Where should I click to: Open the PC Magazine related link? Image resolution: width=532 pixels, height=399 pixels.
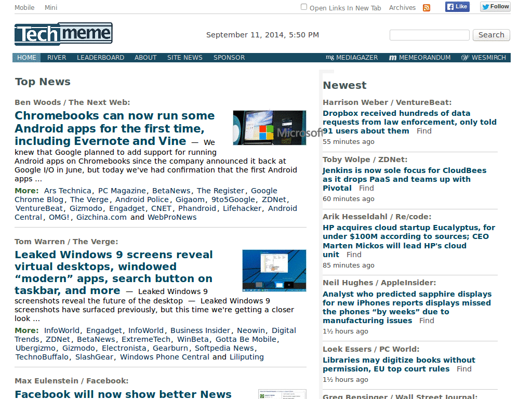[x=122, y=191]
